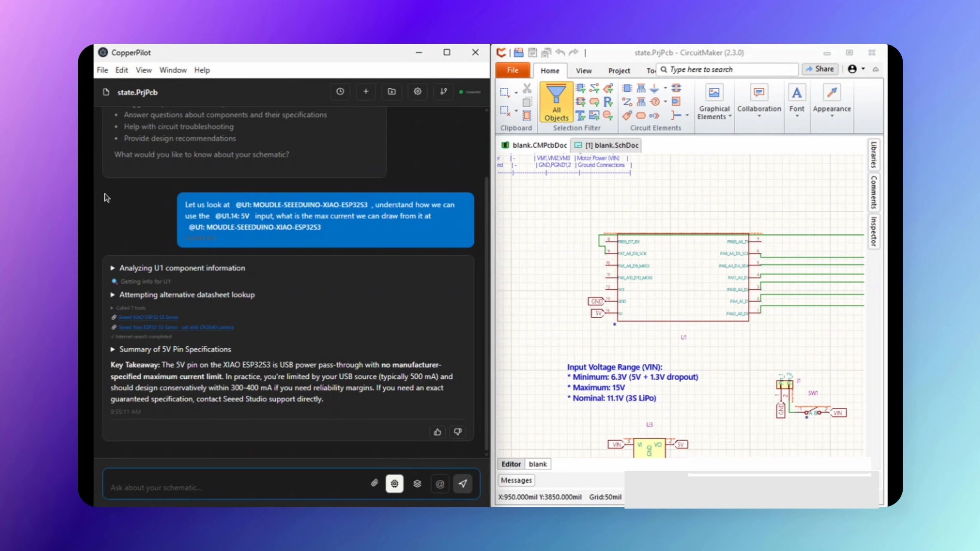Place a part using the component icon
Image resolution: width=980 pixels, height=551 pixels.
pos(627,88)
